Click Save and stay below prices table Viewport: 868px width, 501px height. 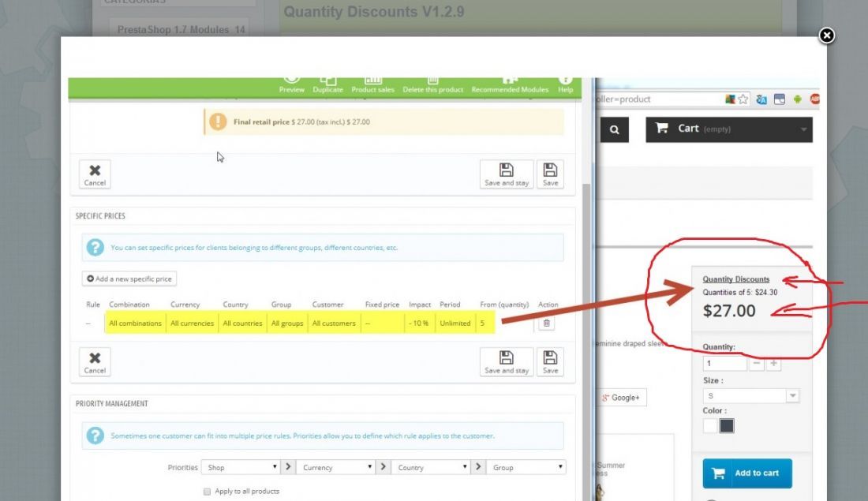[x=507, y=362]
